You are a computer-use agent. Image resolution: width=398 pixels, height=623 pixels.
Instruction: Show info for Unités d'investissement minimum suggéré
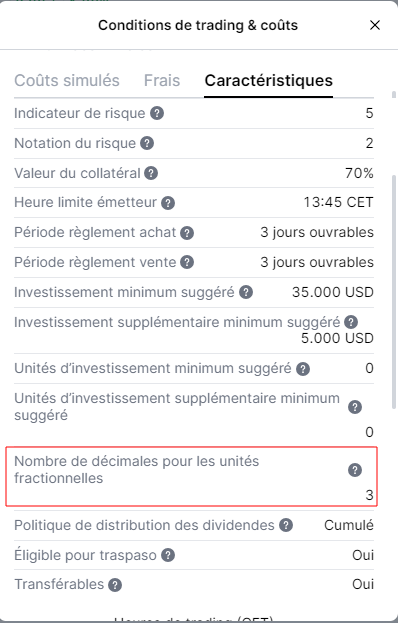pyautogui.click(x=303, y=369)
